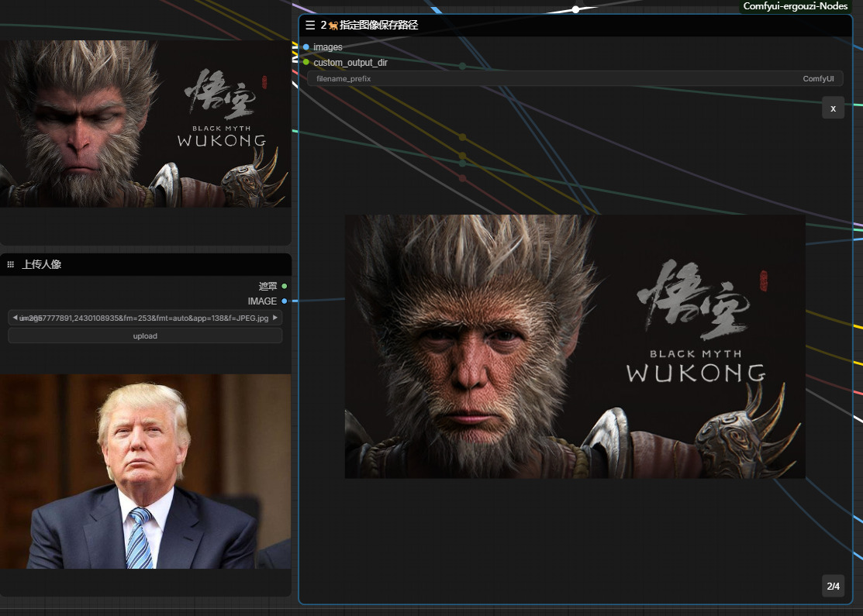Click the images input port dot
863x616 pixels.
[306, 46]
